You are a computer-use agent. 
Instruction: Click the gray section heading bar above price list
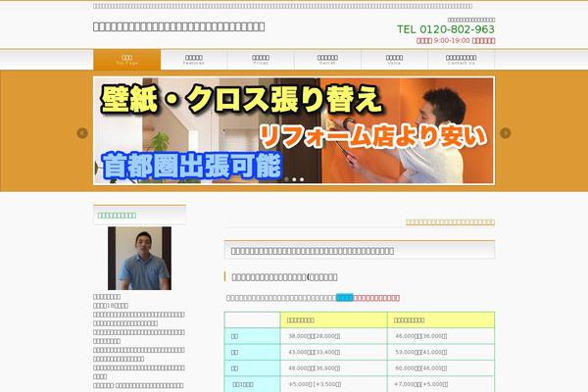coord(360,250)
